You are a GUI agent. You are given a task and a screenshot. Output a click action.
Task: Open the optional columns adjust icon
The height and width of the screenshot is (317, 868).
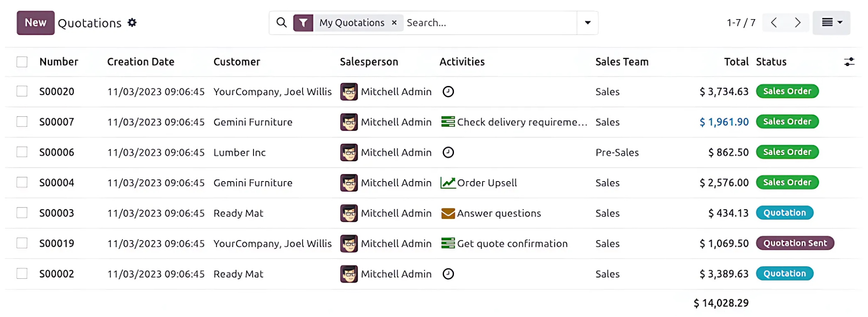849,62
